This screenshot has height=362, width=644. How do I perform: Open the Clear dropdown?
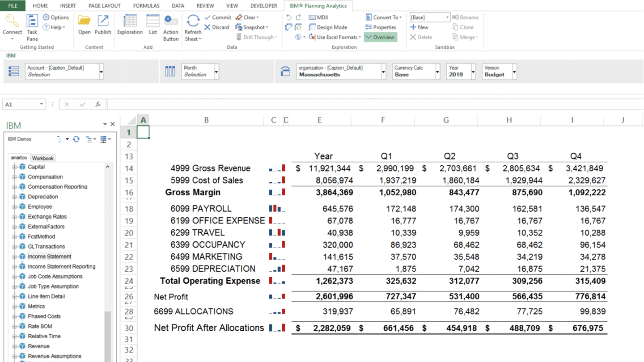coord(247,17)
